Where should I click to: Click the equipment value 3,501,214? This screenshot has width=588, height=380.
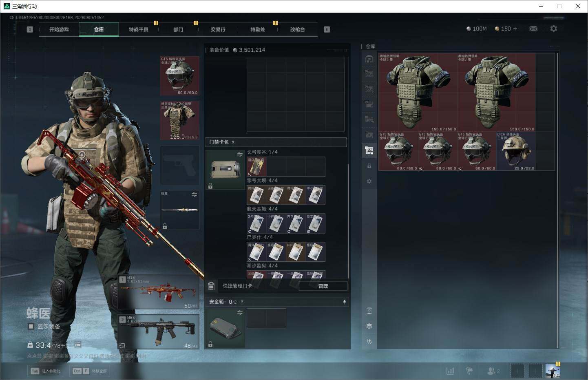coord(249,50)
